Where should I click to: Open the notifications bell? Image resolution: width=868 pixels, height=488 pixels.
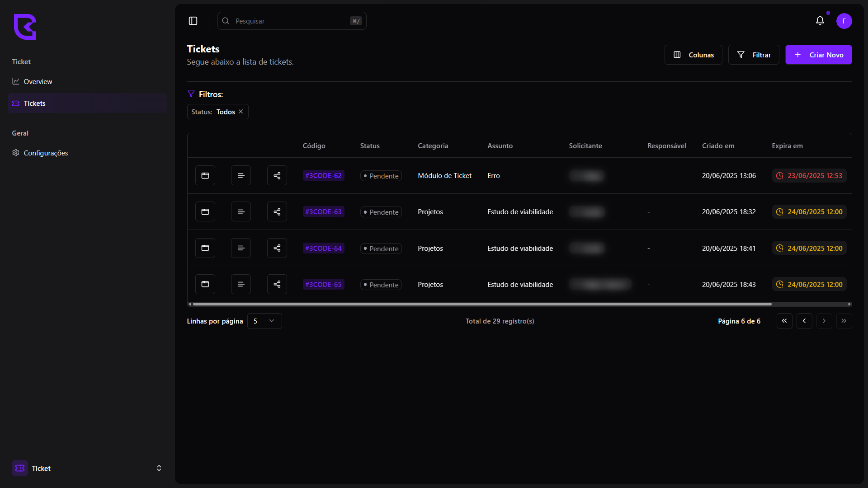coord(820,21)
